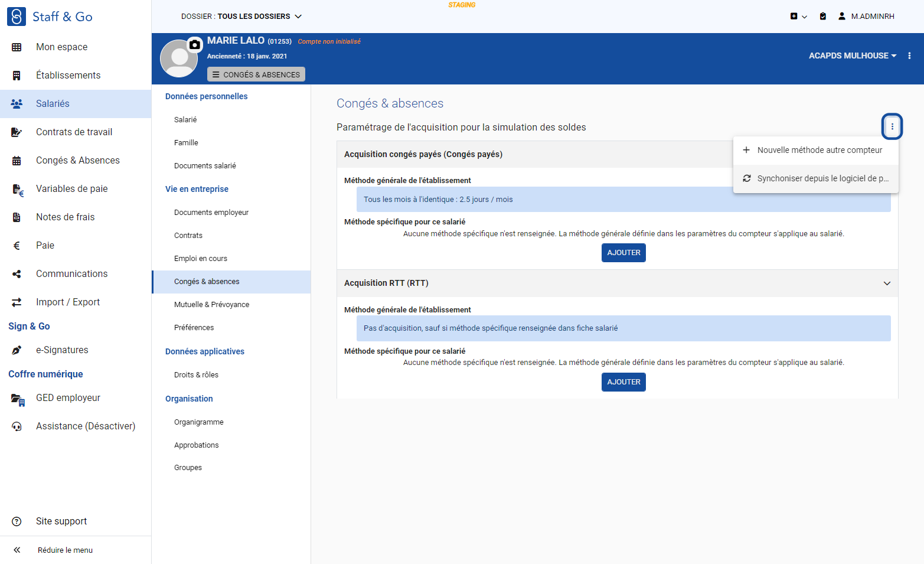Open Organigramme submenu item
Viewport: 924px width, 564px height.
(231, 422)
